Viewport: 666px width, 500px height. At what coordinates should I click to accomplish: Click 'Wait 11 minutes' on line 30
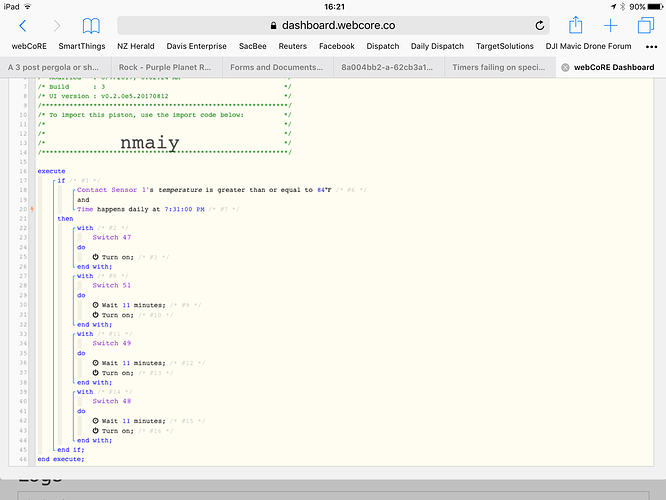(x=133, y=305)
